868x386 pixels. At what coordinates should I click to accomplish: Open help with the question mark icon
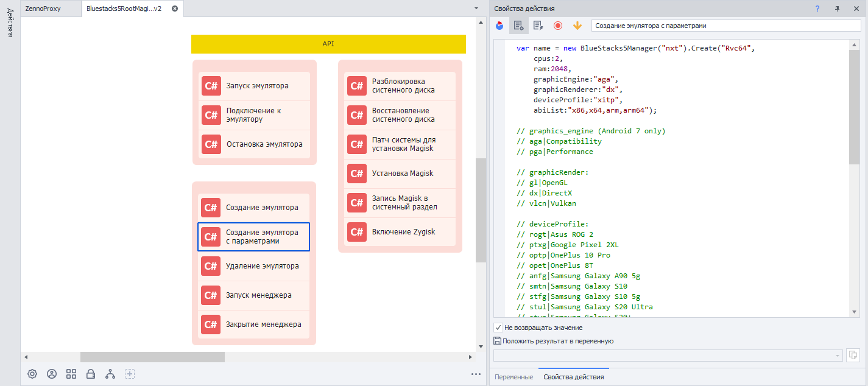tap(817, 9)
